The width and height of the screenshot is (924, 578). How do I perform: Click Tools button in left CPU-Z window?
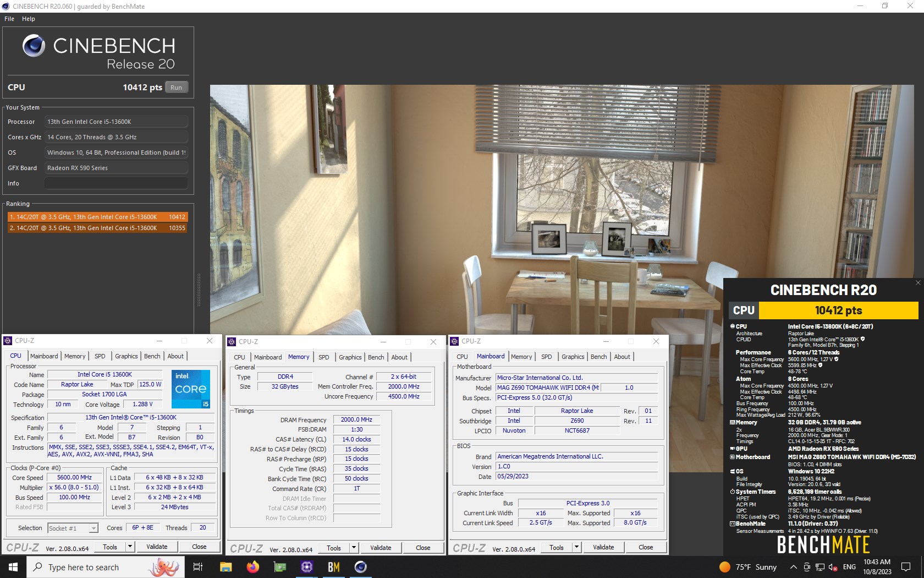click(110, 547)
